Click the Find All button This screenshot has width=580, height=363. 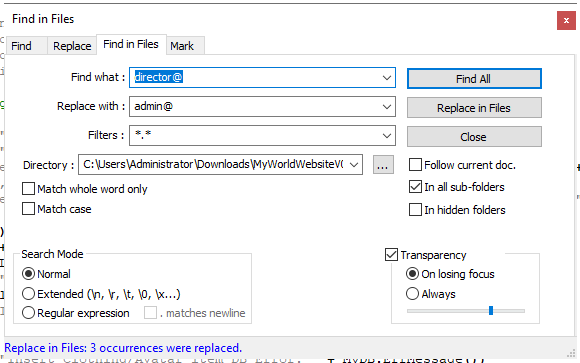tap(474, 78)
